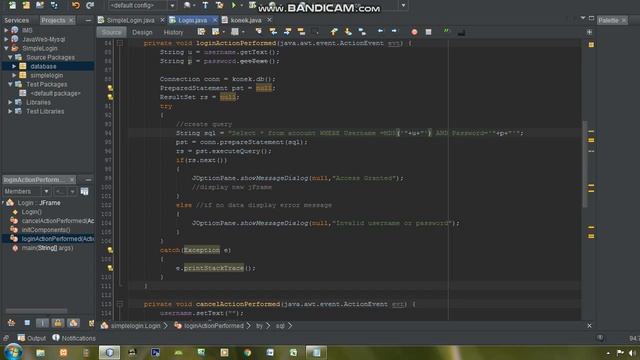
Task: Switch to the Services tab
Action: [x=16, y=20]
